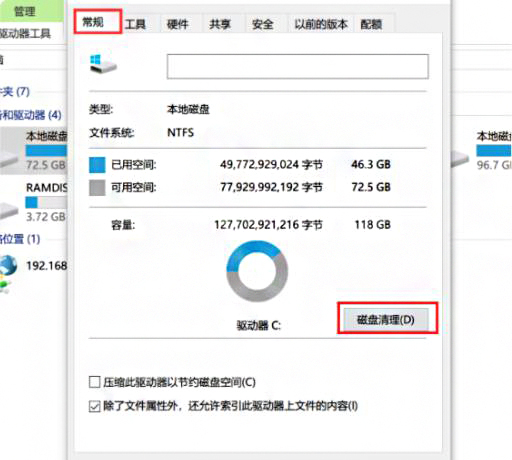Screen dimensions: 512x460
Task: Collapse the 设备和驱动器 (4) group header
Action: pyautogui.click(x=31, y=115)
